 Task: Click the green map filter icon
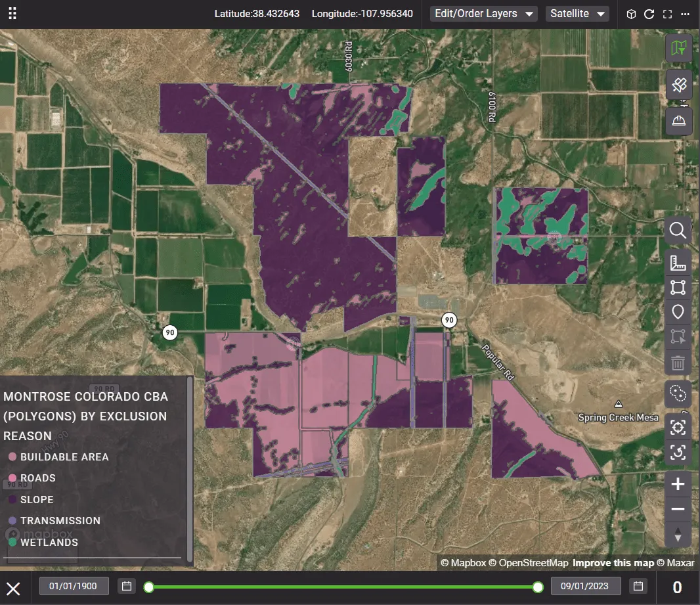click(x=678, y=48)
